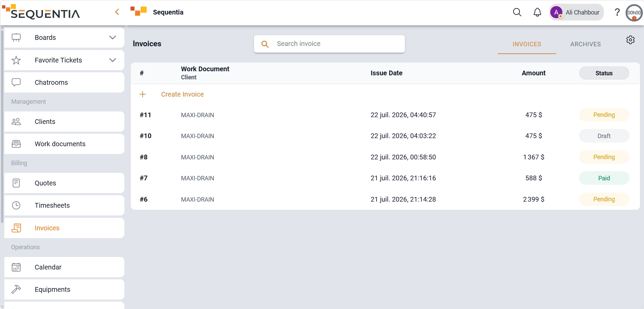This screenshot has width=644, height=309.
Task: Click Pending status of invoice #6
Action: click(604, 199)
